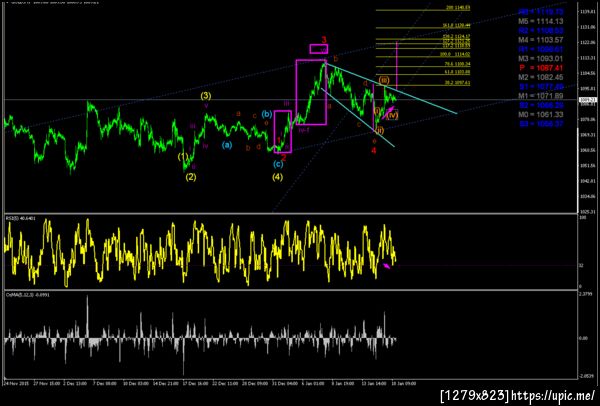Click the '6 Jan 01:00' time axis label
The image size is (600, 406).
[311, 382]
